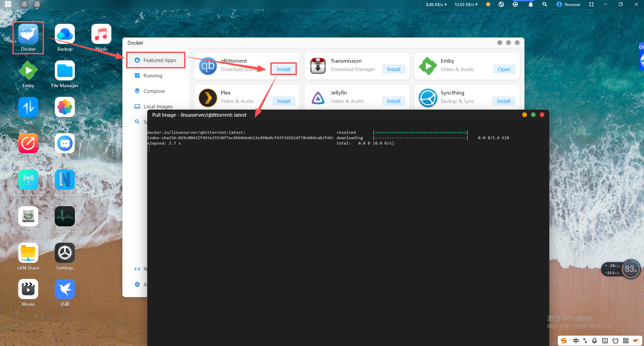
Task: Click the Syncthing logo in Featured Apps
Action: point(428,98)
